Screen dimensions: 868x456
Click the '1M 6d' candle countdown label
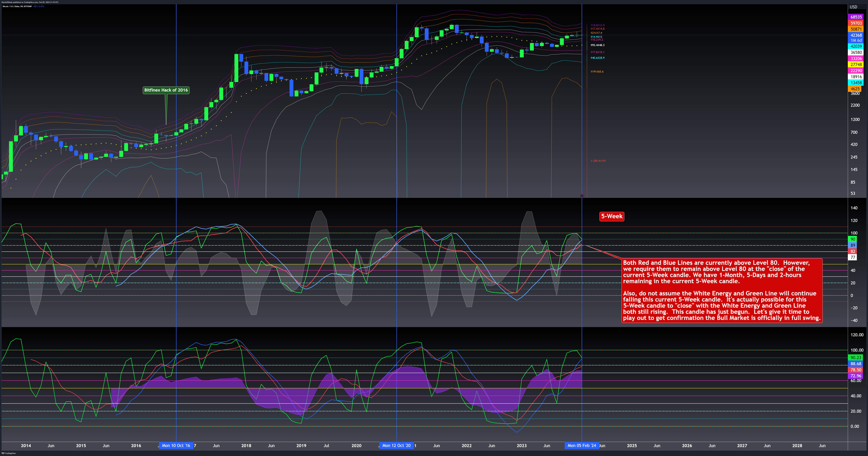point(856,40)
